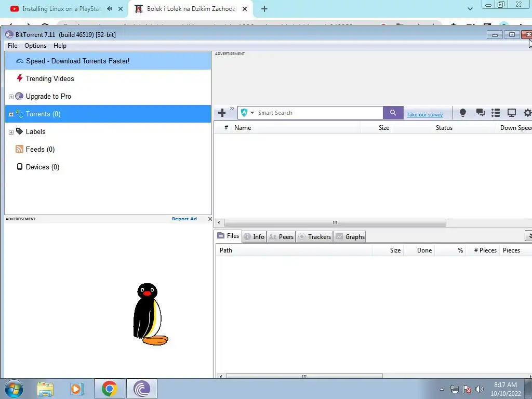Switch to Chrome from taskbar
Image resolution: width=532 pixels, height=399 pixels.
(x=109, y=389)
